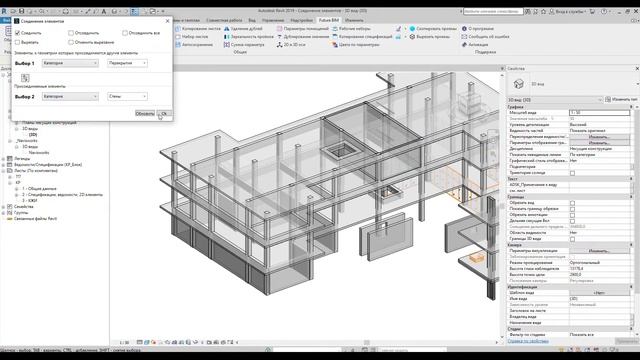The image size is (640, 360).
Task: Open the 3D вид: {3D} instance dropdown
Action: coord(555,100)
